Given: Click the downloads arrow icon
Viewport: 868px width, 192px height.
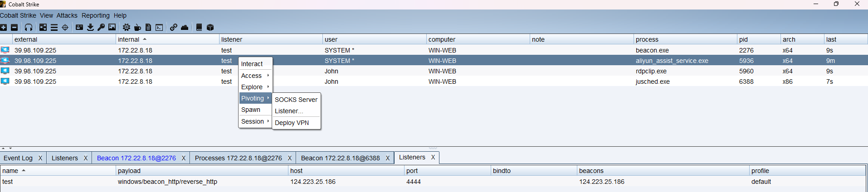Looking at the screenshot, I should [x=90, y=28].
